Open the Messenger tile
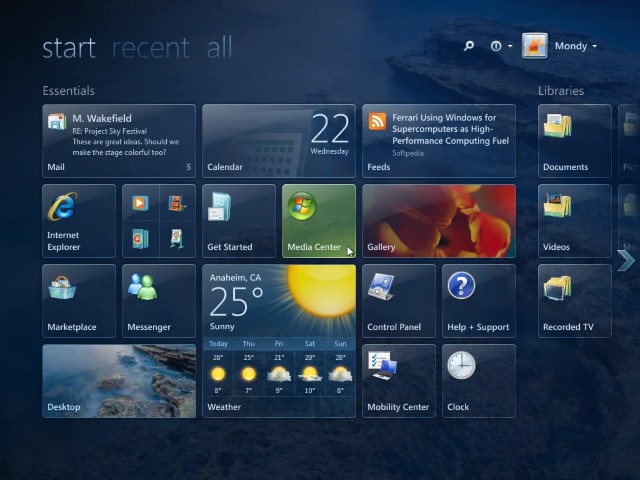The width and height of the screenshot is (640, 480). (x=159, y=300)
